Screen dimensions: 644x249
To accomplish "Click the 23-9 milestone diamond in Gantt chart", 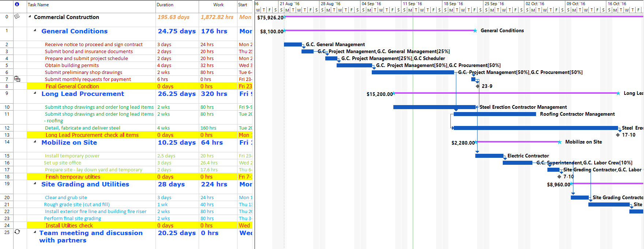I will [x=478, y=86].
